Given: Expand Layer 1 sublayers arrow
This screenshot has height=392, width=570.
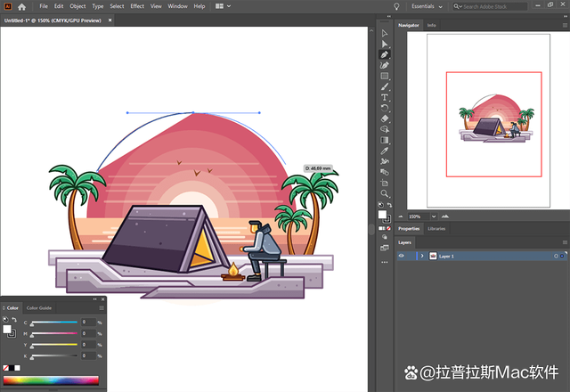Looking at the screenshot, I should tap(422, 256).
